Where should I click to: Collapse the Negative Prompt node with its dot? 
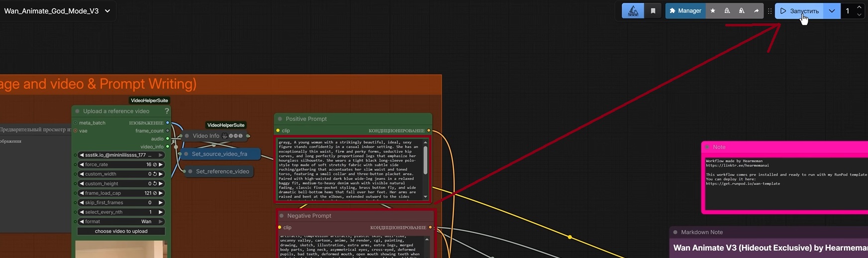coord(281,216)
